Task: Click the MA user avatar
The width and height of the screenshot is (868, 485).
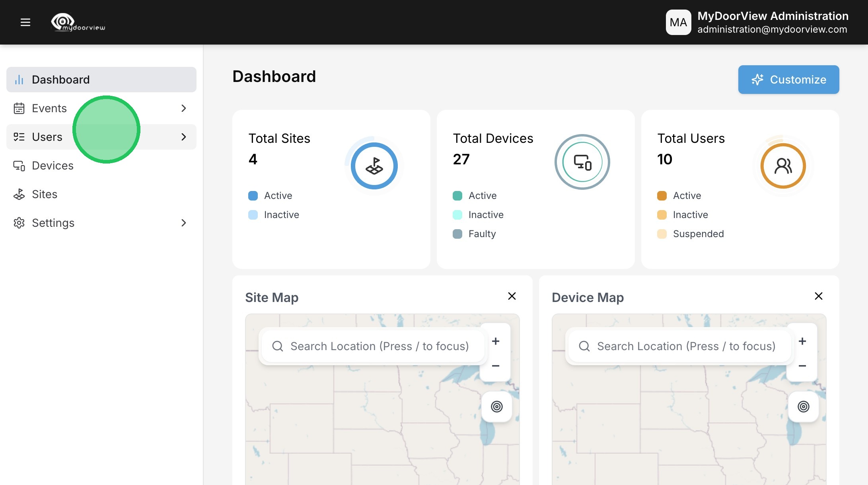Action: [678, 22]
